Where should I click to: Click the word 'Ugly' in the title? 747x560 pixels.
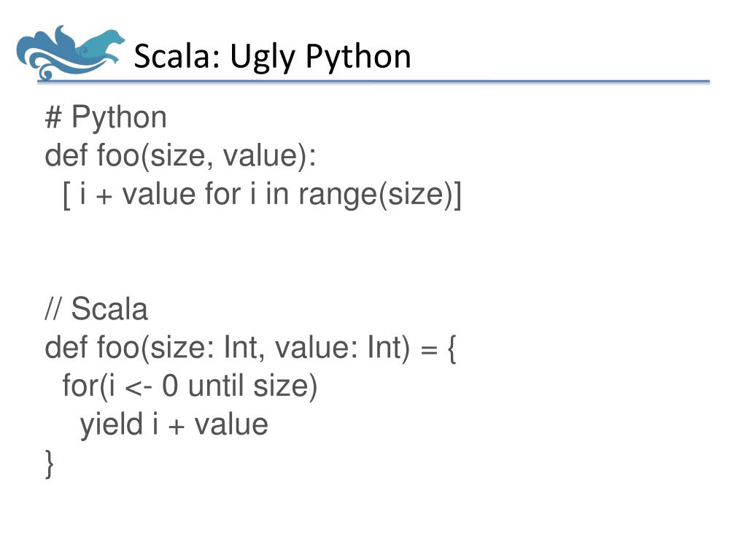263,58
